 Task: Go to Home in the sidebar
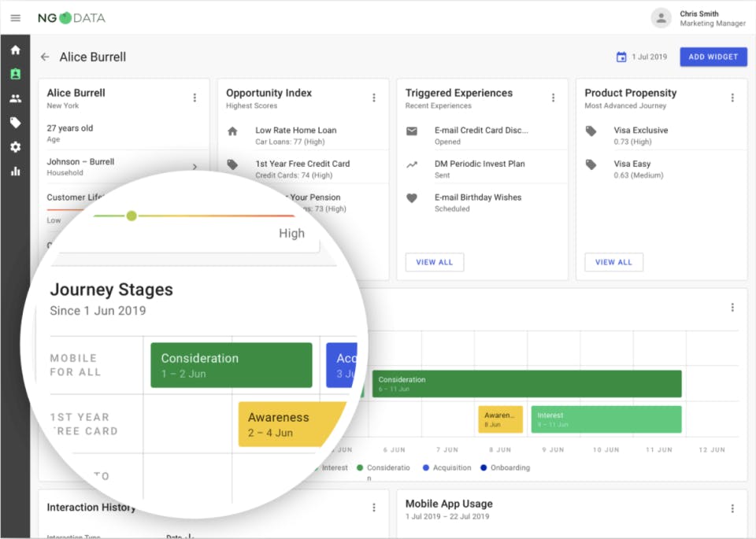pyautogui.click(x=15, y=50)
